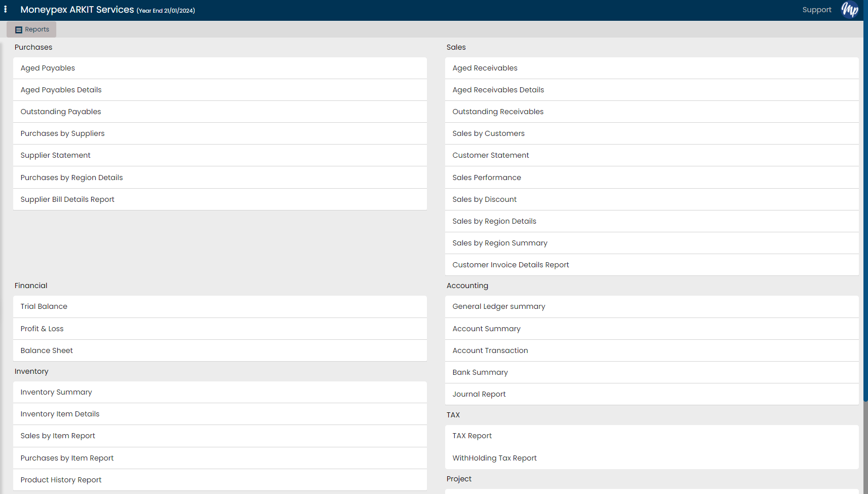868x494 pixels.
Task: Open the Inventory Summary report
Action: click(x=56, y=392)
